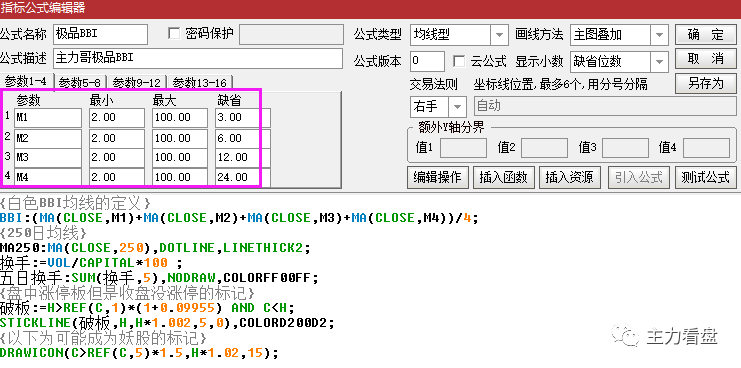The width and height of the screenshot is (741, 368).
Task: Click the comment {以下为可能成为妖股的标记}
Action: point(103,338)
